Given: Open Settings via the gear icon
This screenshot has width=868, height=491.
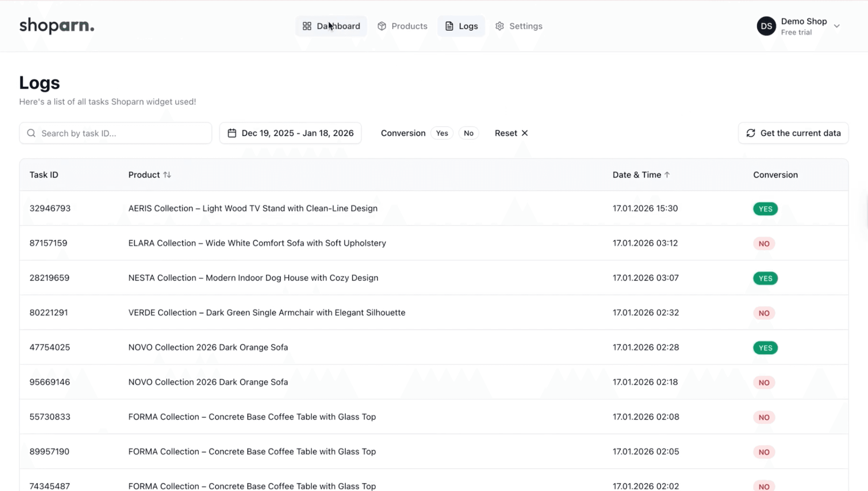Looking at the screenshot, I should [499, 26].
